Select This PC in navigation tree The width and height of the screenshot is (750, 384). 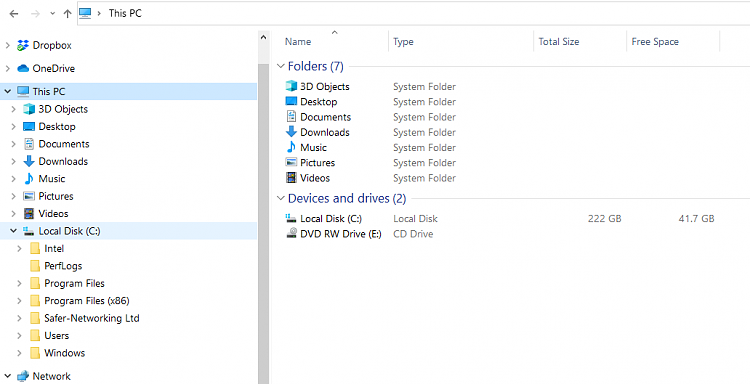(x=49, y=91)
